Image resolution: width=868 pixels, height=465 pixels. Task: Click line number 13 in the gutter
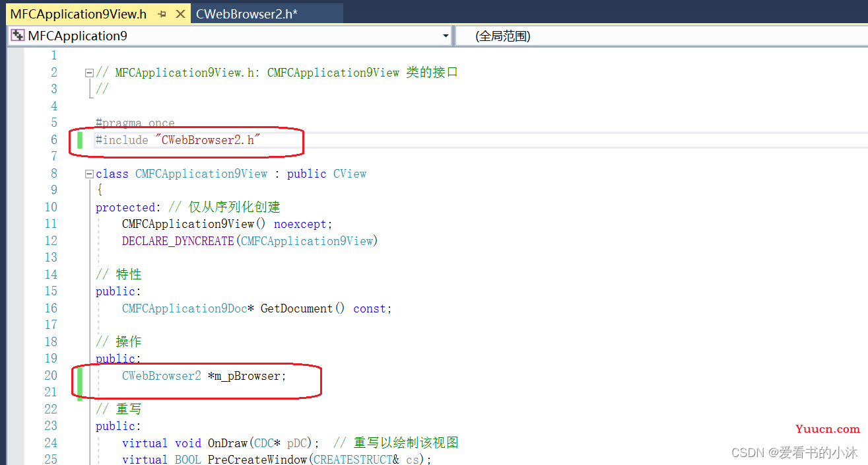[x=50, y=258]
